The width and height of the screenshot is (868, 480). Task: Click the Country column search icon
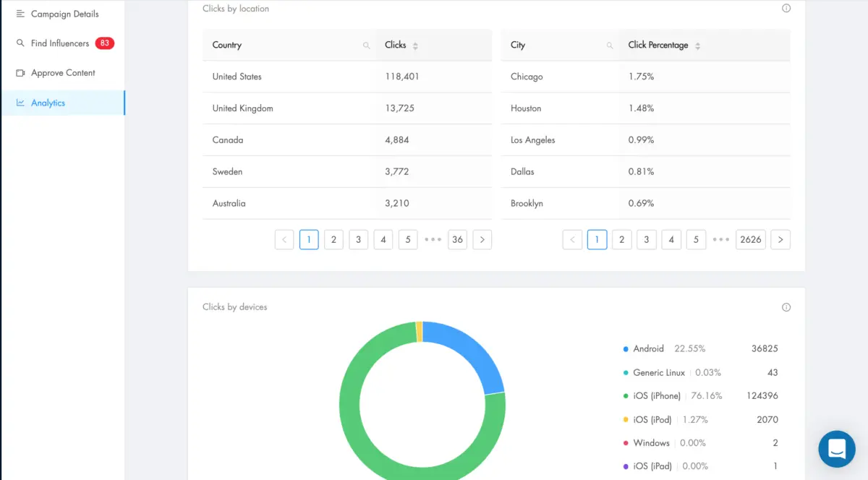[367, 46]
